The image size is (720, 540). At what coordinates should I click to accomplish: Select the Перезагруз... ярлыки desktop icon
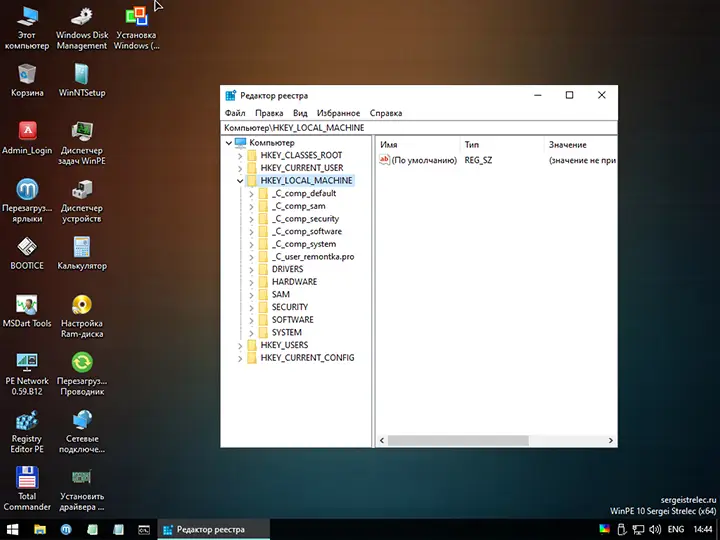point(27,201)
